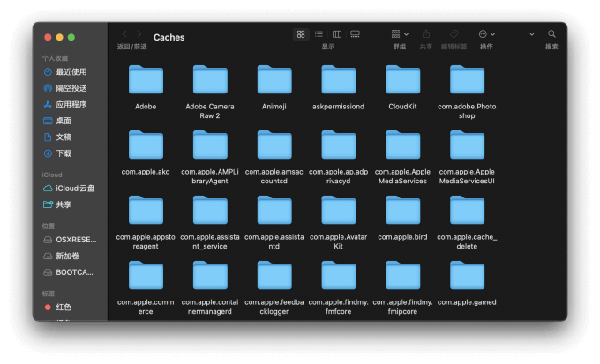
Task: Open the actions (操作) ellipsis menu
Action: (485, 34)
